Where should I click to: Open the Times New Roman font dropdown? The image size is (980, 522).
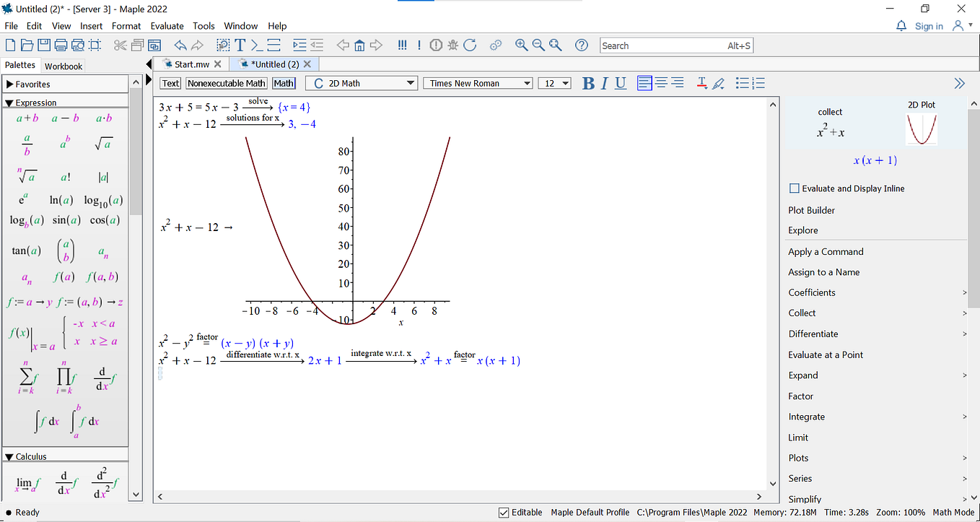point(478,83)
